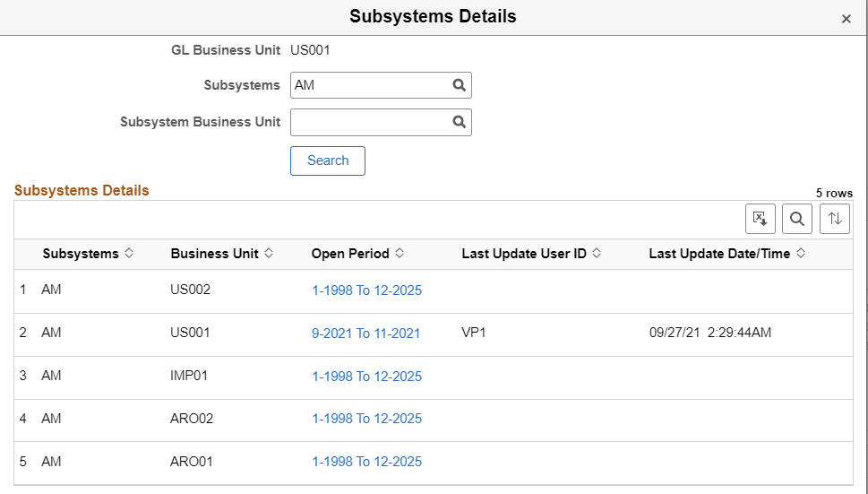Select the ARO01 business unit cell
The height and width of the screenshot is (494, 868).
point(192,462)
